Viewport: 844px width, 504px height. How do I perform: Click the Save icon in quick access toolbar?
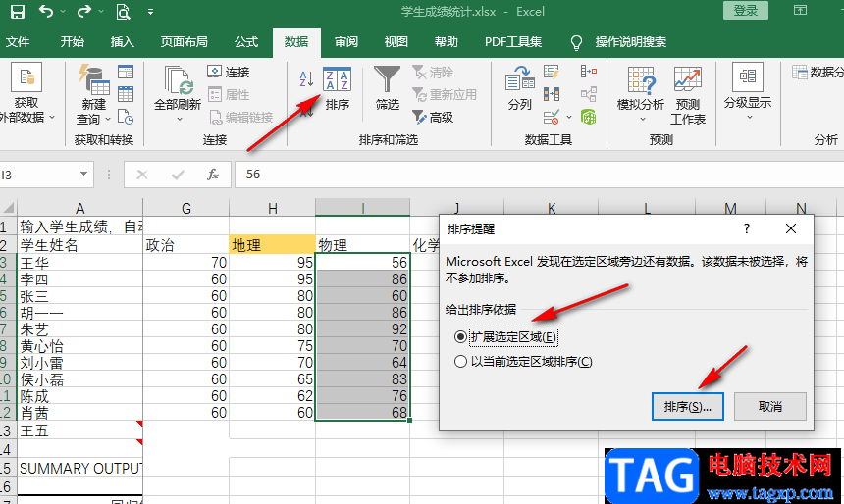(18, 12)
